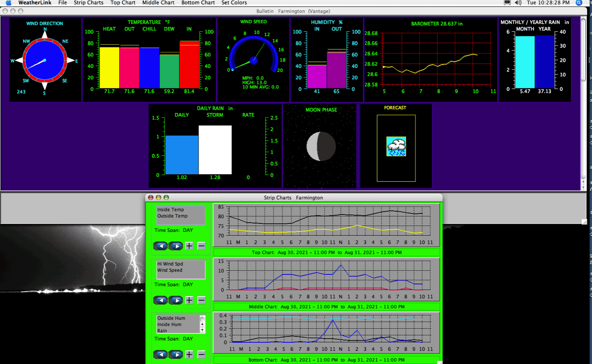Click the red Outside temperature bar

click(x=129, y=68)
